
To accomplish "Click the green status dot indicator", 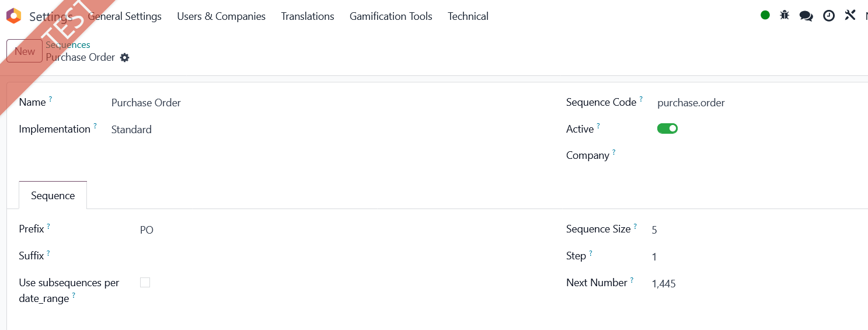I will point(765,15).
